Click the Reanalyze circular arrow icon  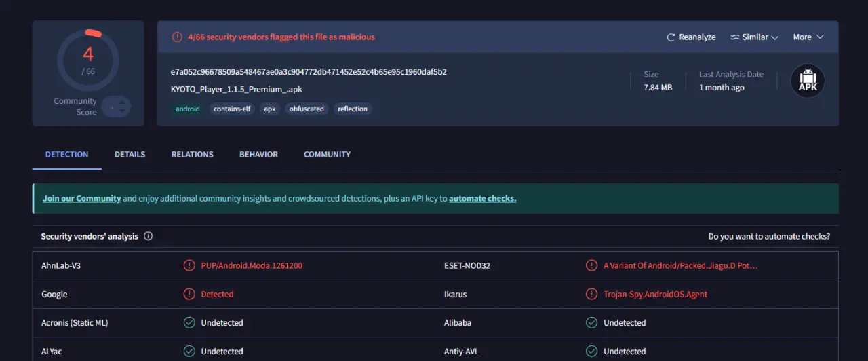pyautogui.click(x=671, y=37)
